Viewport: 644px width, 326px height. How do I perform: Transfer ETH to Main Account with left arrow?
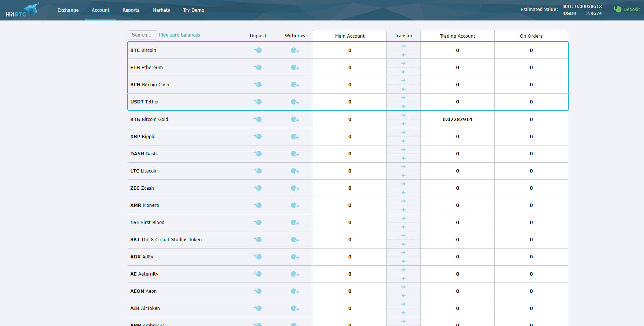tap(404, 72)
